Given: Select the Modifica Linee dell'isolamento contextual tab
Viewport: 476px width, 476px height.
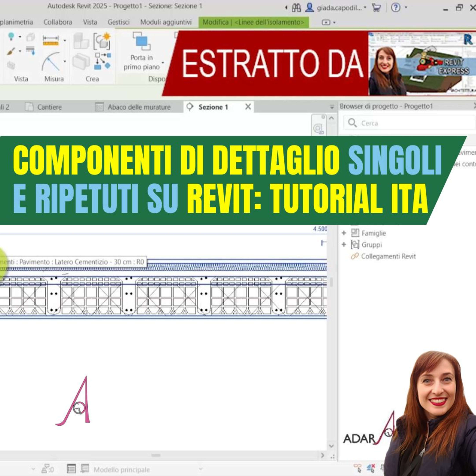Looking at the screenshot, I should 254,22.
